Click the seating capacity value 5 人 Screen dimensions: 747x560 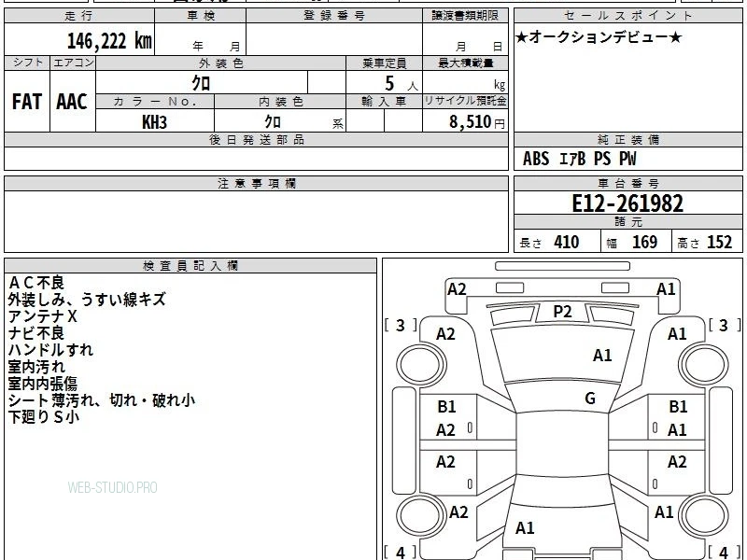(x=402, y=84)
